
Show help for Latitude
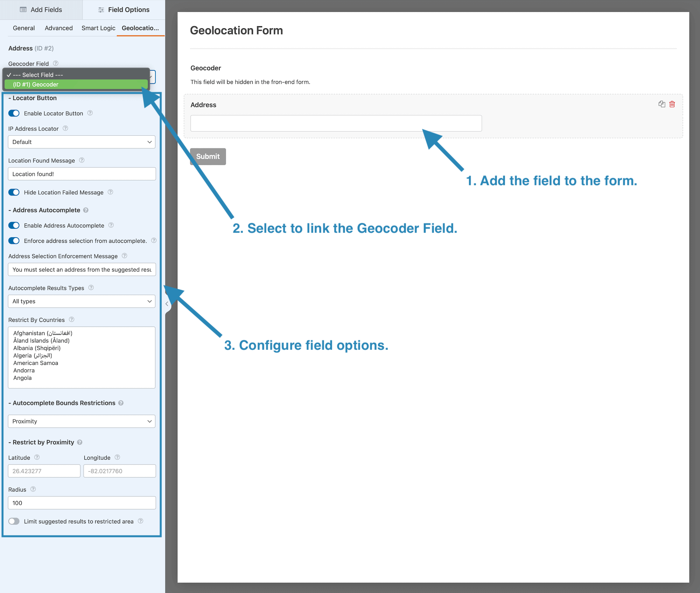[37, 457]
